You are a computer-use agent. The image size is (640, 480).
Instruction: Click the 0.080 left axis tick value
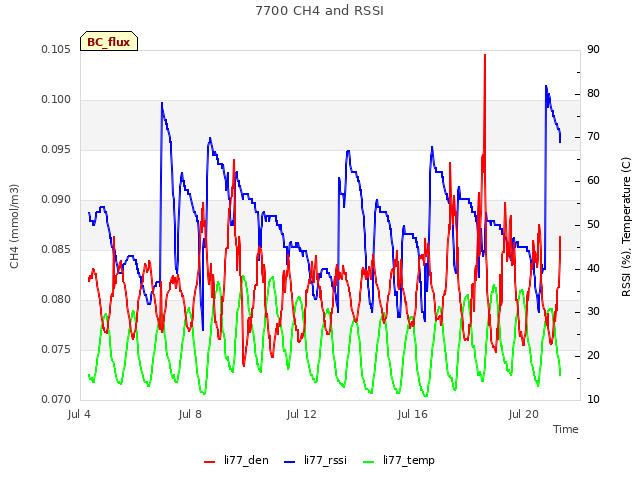click(x=56, y=300)
